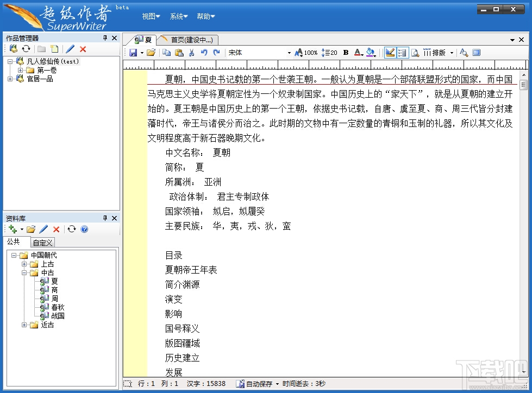Click the Undo arrow icon
This screenshot has width=532, height=393.
point(204,52)
